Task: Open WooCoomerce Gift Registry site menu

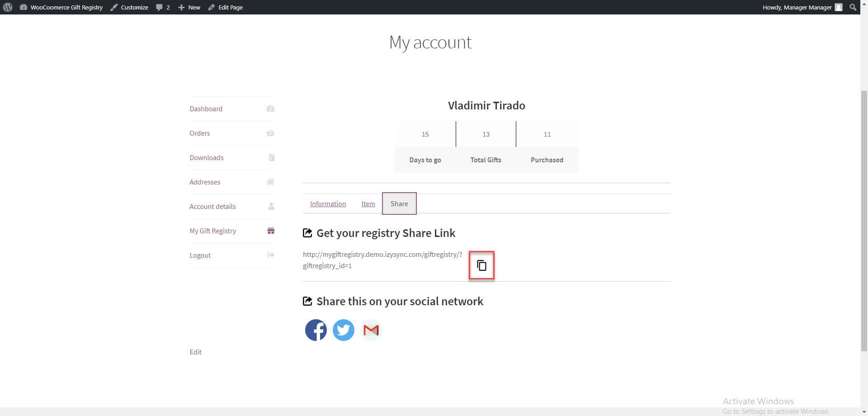Action: tap(61, 7)
